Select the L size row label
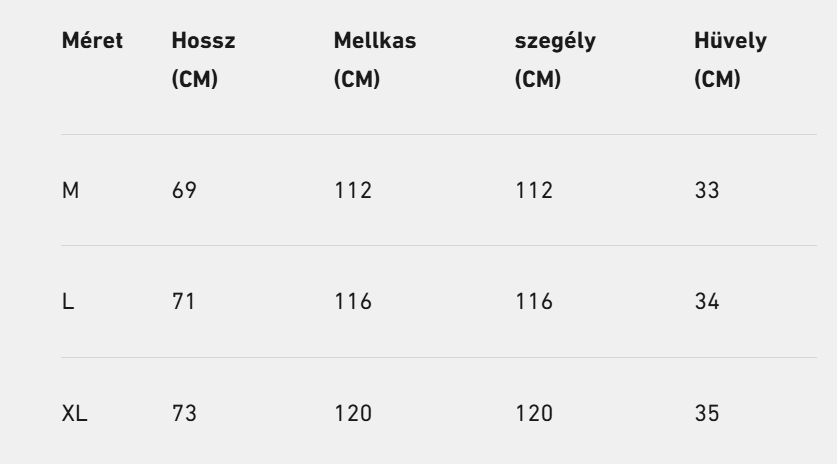 click(x=68, y=302)
